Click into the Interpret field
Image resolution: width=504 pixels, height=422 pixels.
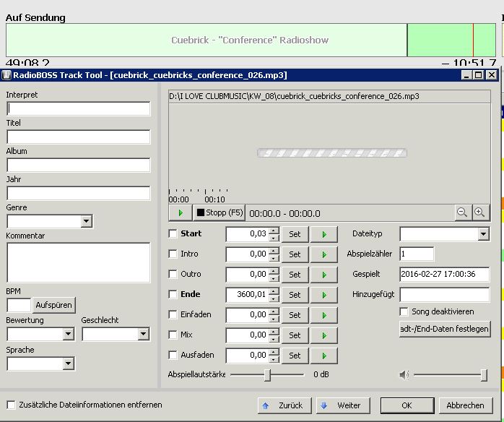click(x=79, y=108)
